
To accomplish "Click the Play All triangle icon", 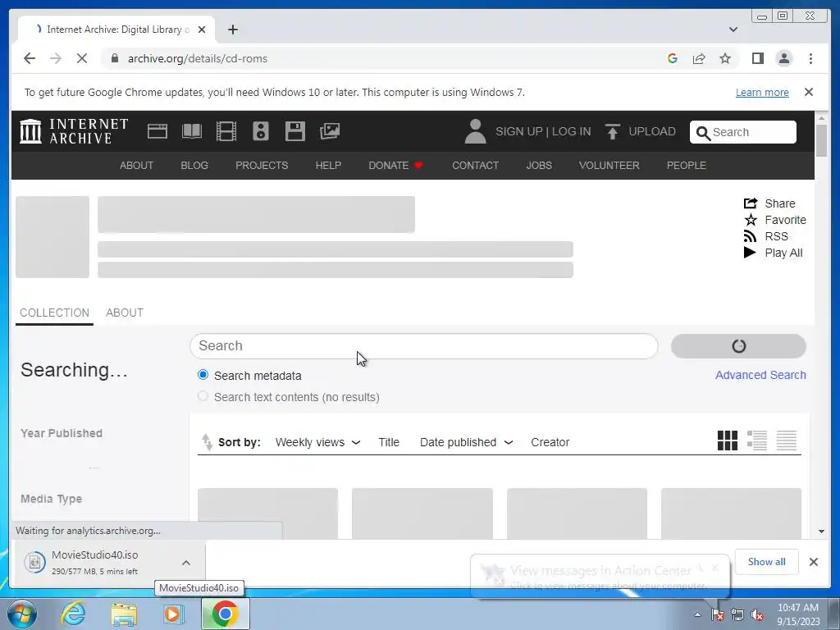I will tap(750, 253).
